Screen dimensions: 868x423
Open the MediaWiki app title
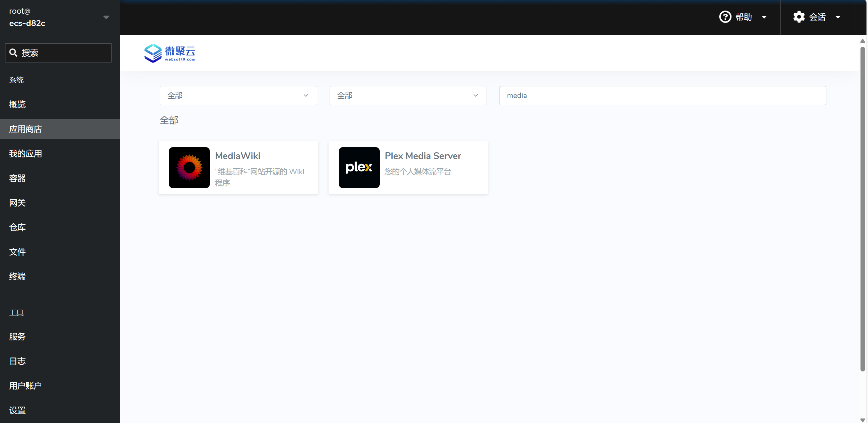pyautogui.click(x=237, y=156)
